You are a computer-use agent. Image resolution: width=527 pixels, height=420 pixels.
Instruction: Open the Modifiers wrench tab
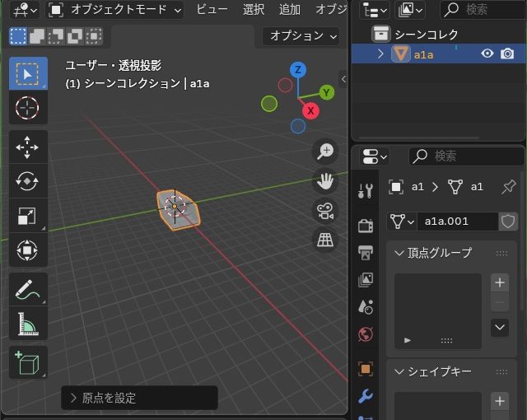(x=366, y=396)
